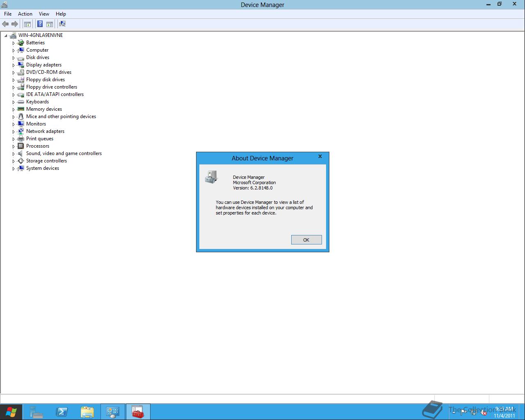
Task: Expand the IDE ATA/ATAPI controllers category
Action: tap(14, 95)
